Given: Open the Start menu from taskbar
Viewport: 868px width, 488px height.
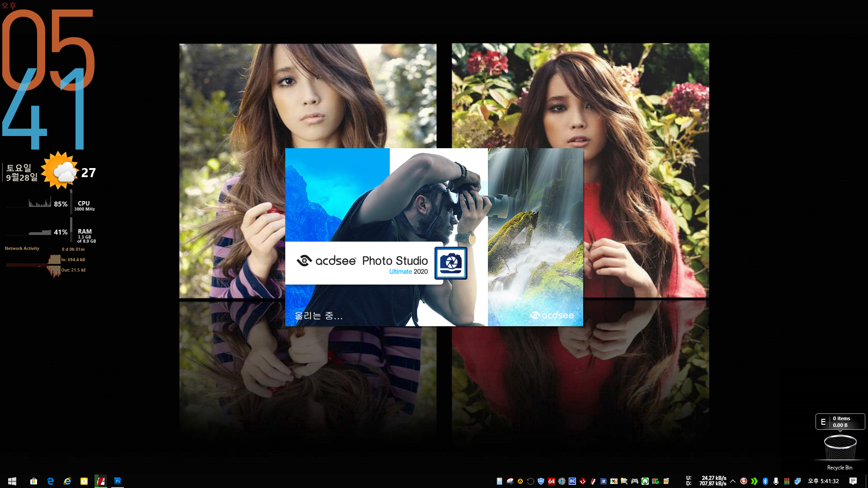Looking at the screenshot, I should [12, 481].
